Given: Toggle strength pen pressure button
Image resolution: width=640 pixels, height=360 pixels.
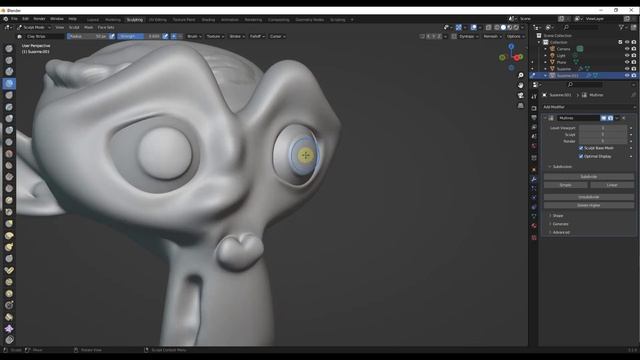Looking at the screenshot, I should [165, 36].
